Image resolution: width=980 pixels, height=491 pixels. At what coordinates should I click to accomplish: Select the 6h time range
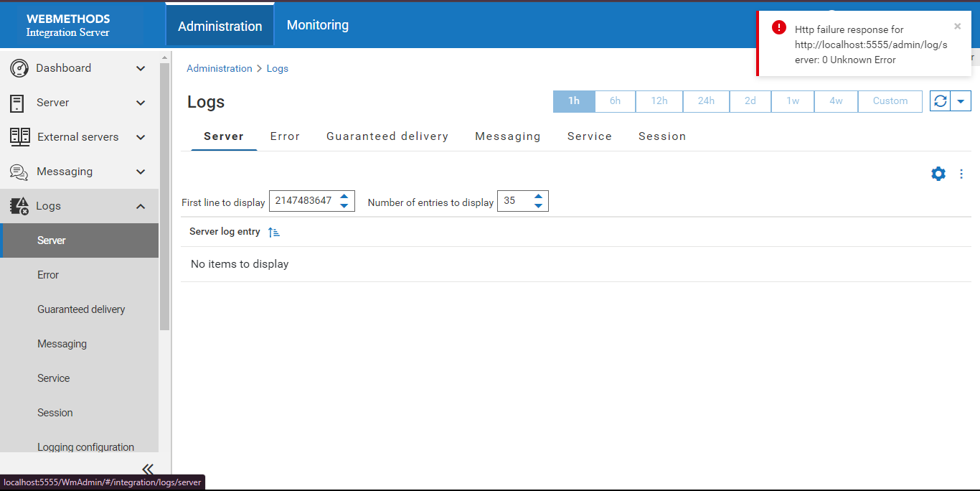(x=616, y=101)
